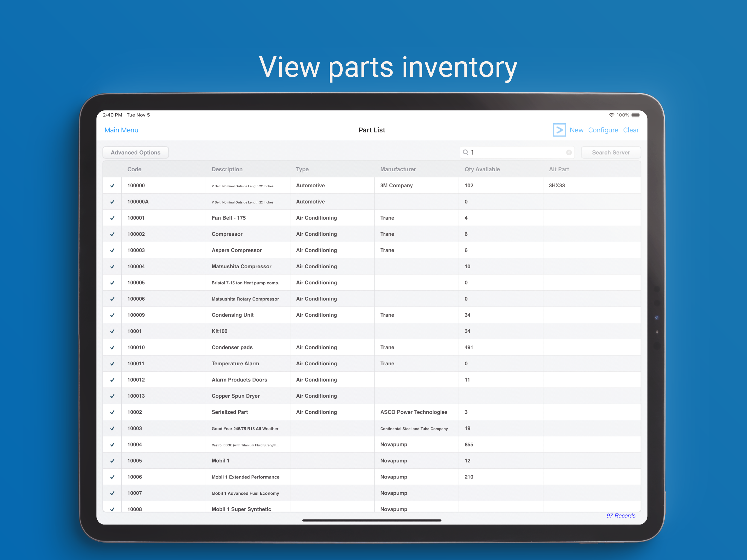The image size is (747, 560).
Task: Sort by the Manufacturer column header
Action: (x=398, y=169)
